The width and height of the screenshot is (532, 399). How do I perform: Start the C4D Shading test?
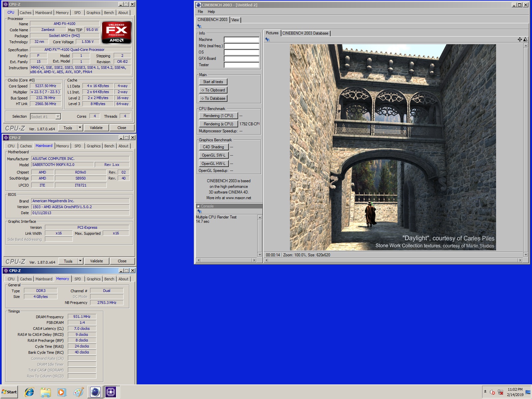[x=213, y=147]
